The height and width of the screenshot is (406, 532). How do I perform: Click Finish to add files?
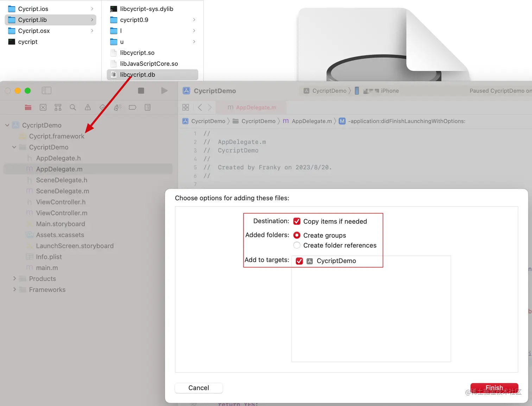click(494, 388)
